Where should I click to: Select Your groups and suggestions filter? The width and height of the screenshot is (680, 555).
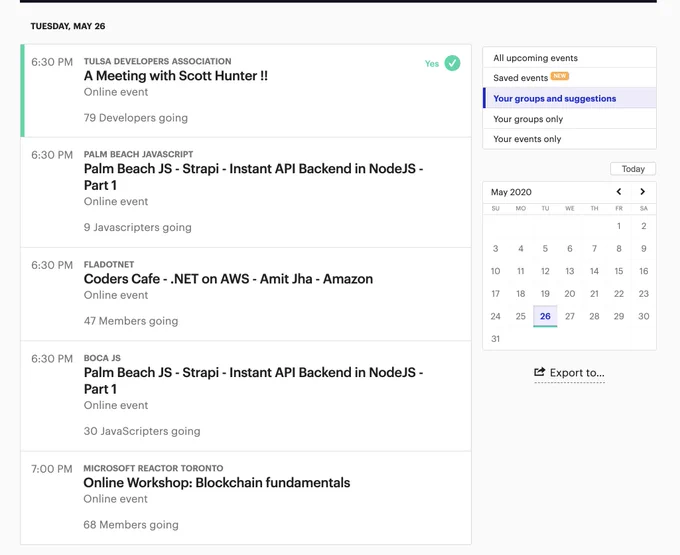(x=569, y=98)
